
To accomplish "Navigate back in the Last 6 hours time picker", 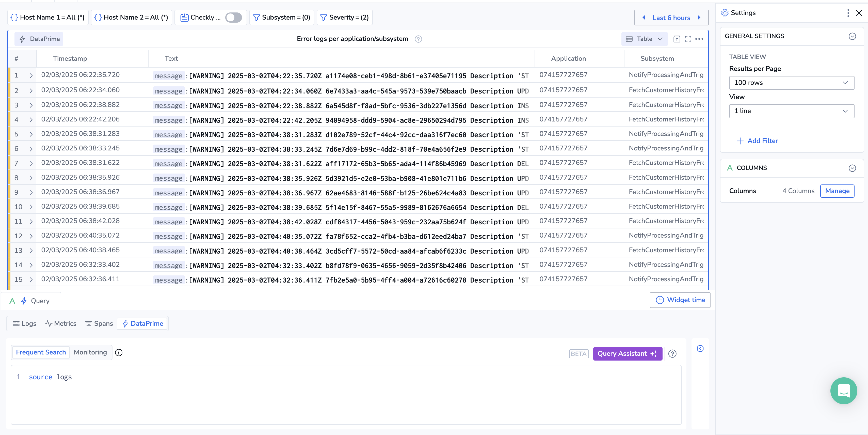I will (x=644, y=18).
